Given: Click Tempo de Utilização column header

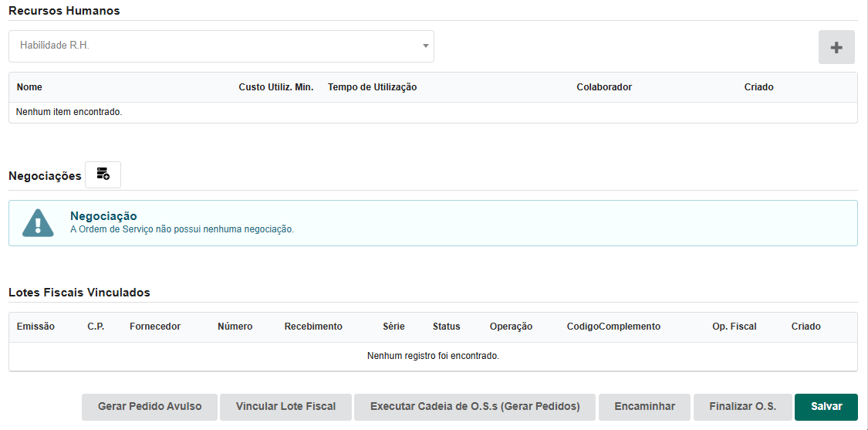Looking at the screenshot, I should click(x=372, y=87).
